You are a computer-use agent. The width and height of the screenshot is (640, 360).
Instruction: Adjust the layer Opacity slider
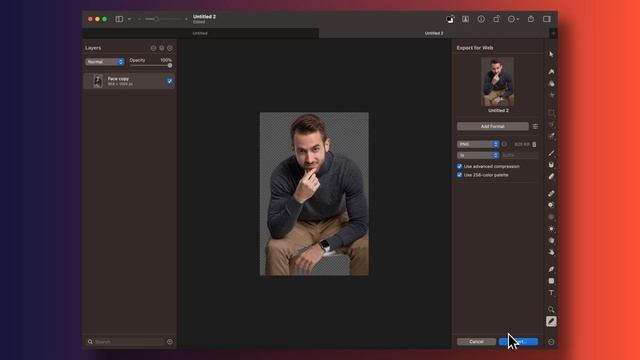pos(151,65)
